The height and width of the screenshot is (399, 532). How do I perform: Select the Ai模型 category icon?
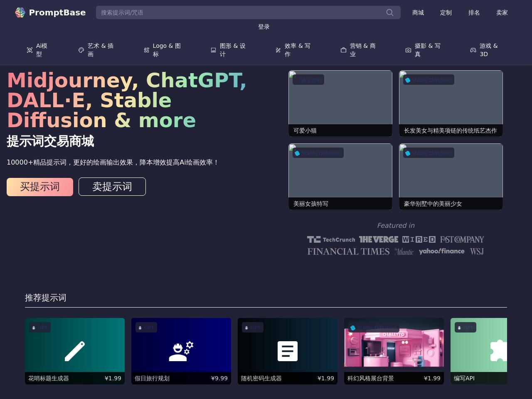click(30, 50)
